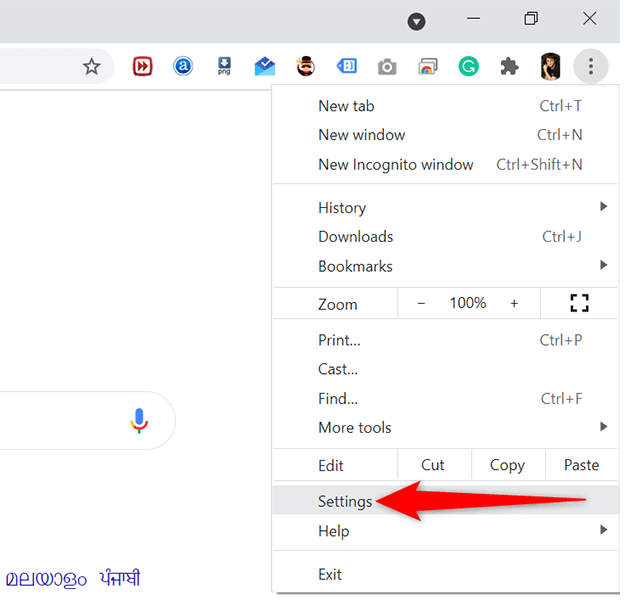Image resolution: width=625 pixels, height=600 pixels.
Task: Click the blue circled 'a' extension icon
Action: click(183, 66)
